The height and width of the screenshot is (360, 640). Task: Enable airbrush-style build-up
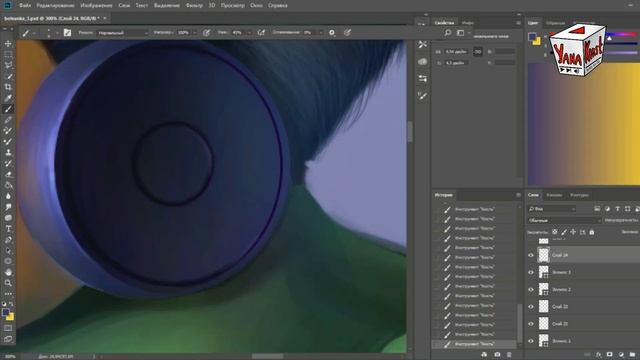pyautogui.click(x=261, y=32)
